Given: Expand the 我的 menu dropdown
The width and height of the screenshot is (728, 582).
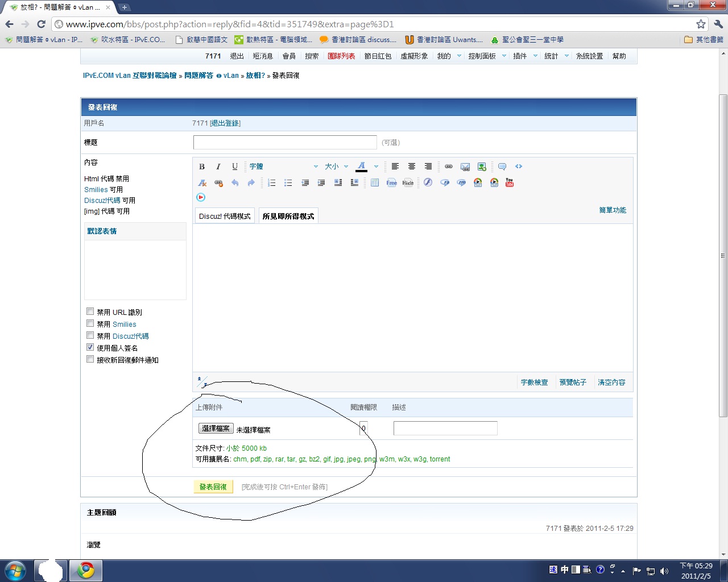Looking at the screenshot, I should pos(460,56).
